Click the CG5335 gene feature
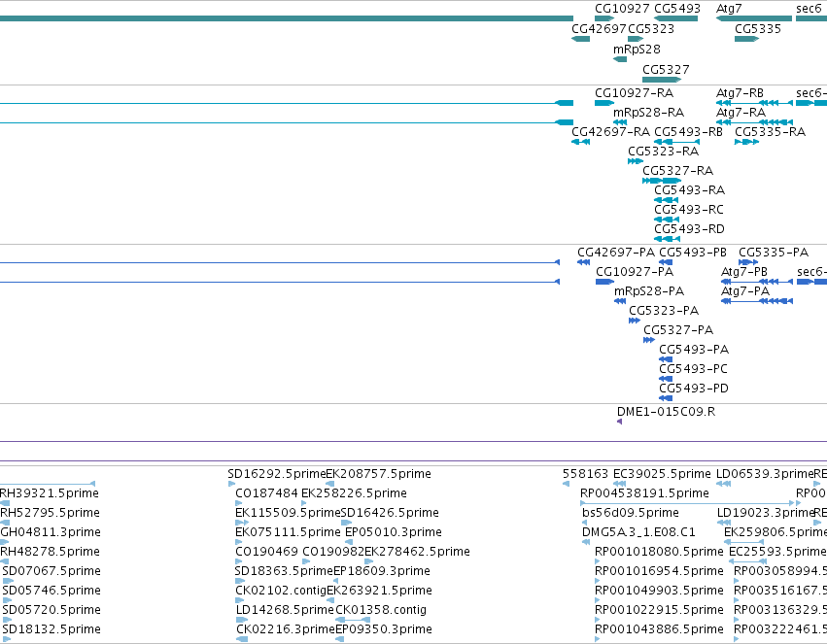The image size is (827, 644). coord(747,39)
